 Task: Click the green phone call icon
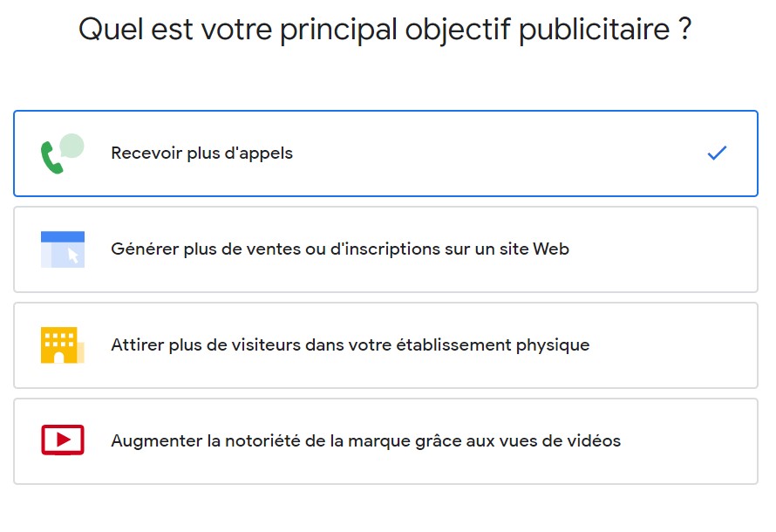(54, 155)
